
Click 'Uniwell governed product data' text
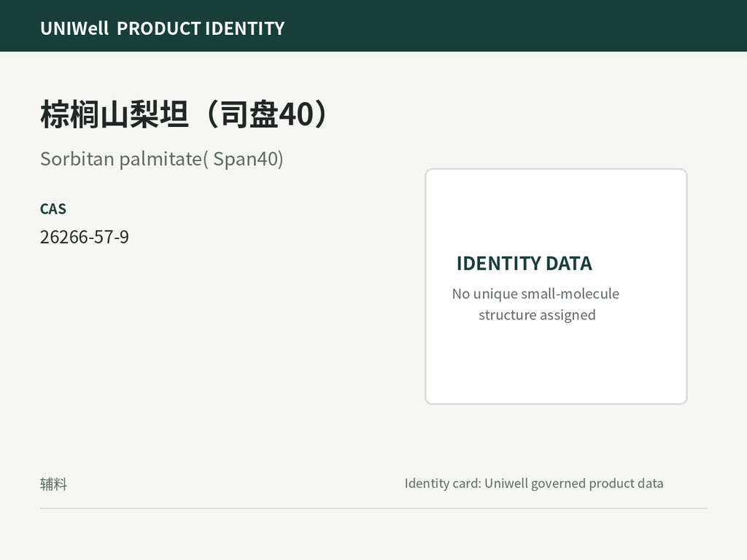574,483
